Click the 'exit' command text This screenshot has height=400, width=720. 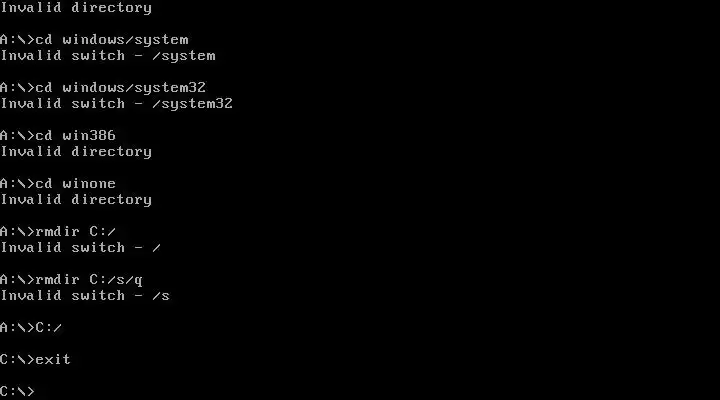point(53,359)
